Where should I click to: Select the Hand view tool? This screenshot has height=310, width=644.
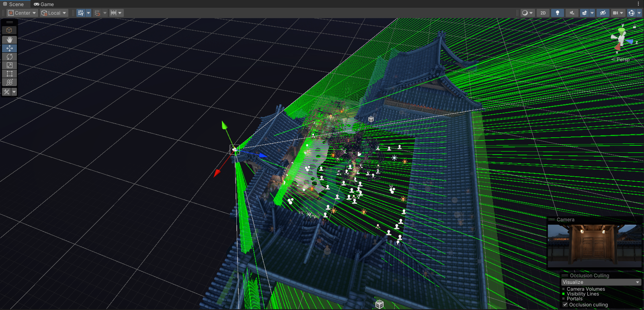pyautogui.click(x=10, y=39)
